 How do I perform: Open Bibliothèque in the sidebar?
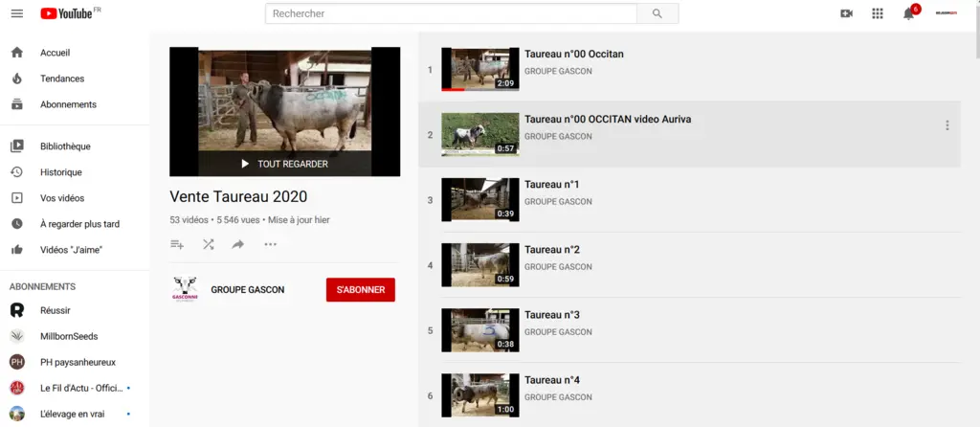point(65,146)
